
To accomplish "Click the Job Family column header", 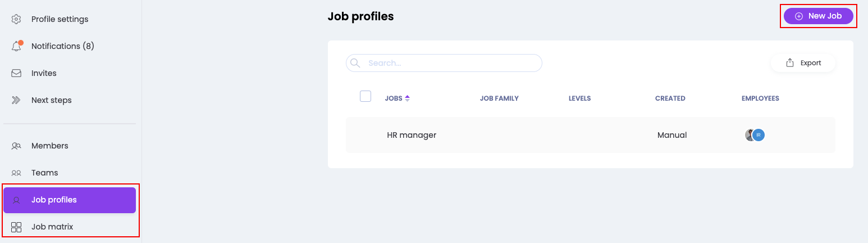I will tap(499, 98).
